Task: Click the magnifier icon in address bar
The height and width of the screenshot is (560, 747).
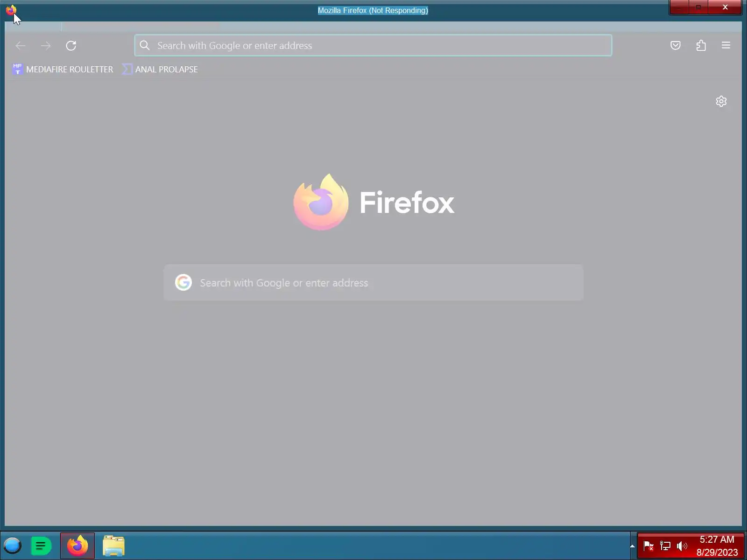Action: (145, 45)
